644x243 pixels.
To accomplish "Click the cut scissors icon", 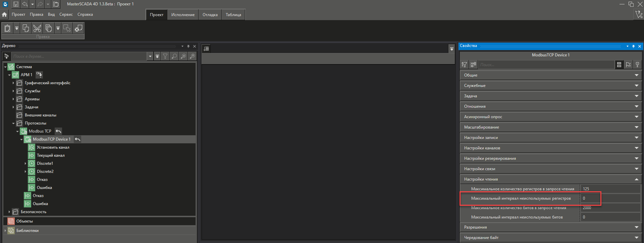I will pos(37,28).
